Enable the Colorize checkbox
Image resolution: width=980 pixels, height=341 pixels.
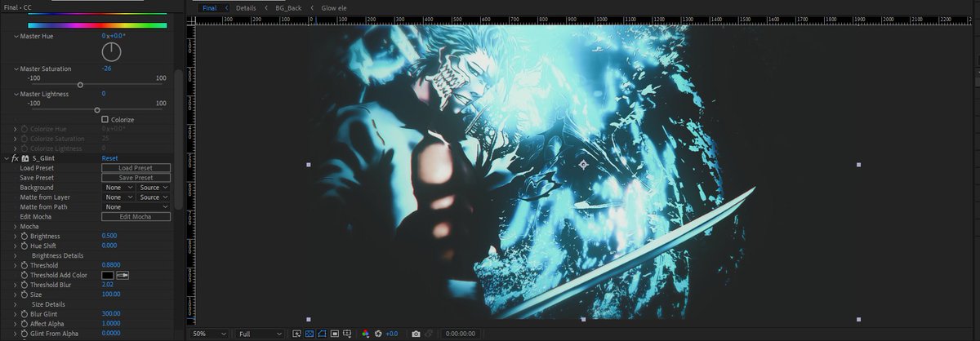coord(105,119)
